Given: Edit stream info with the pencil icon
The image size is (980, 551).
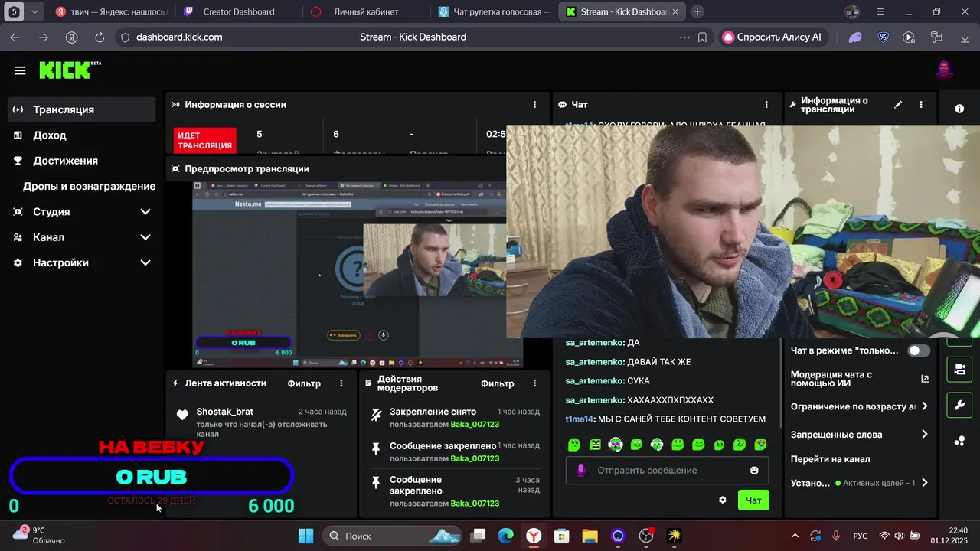Looking at the screenshot, I should click(898, 105).
